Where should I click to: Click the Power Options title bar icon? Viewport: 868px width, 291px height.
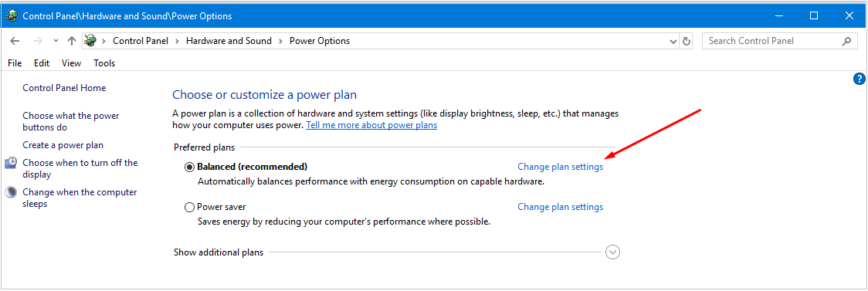click(12, 16)
